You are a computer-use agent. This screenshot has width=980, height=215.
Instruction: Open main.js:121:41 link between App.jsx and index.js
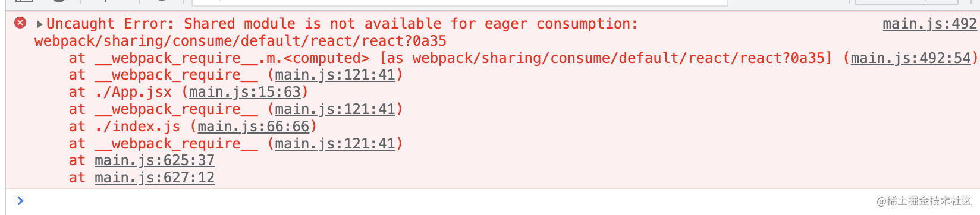click(x=335, y=109)
